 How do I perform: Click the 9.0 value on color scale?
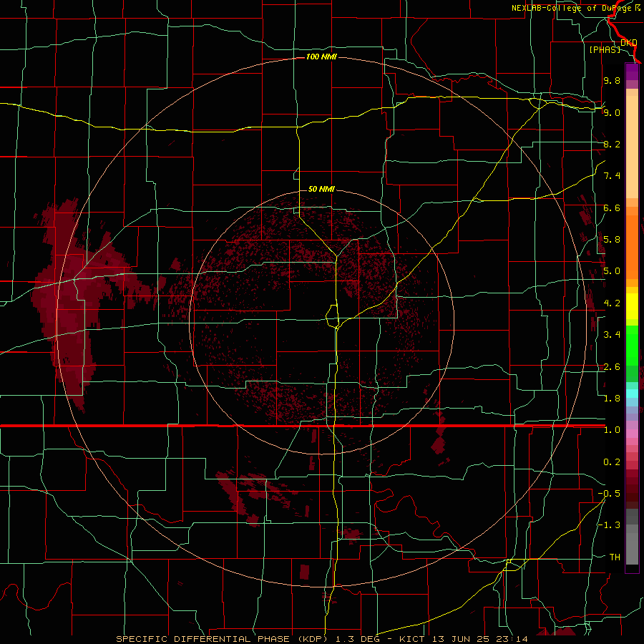point(612,112)
